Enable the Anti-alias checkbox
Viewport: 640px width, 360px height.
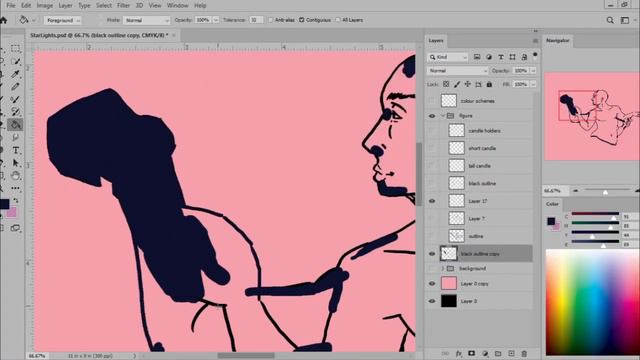tap(270, 20)
